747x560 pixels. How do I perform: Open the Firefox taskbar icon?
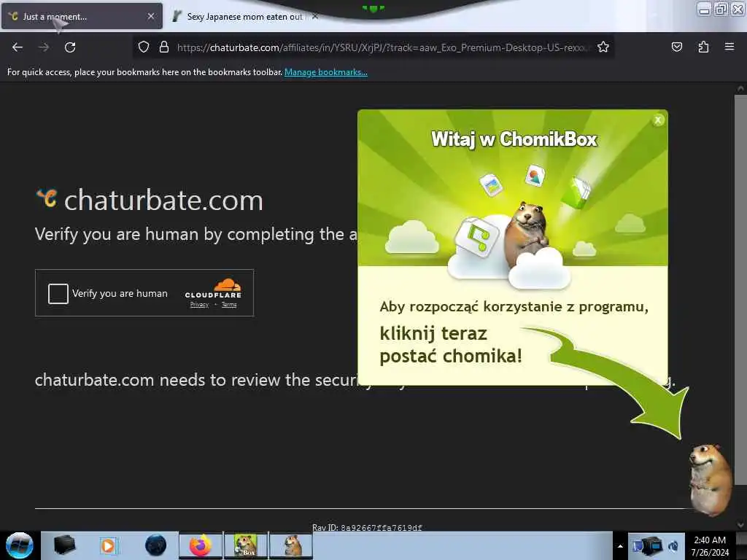201,545
